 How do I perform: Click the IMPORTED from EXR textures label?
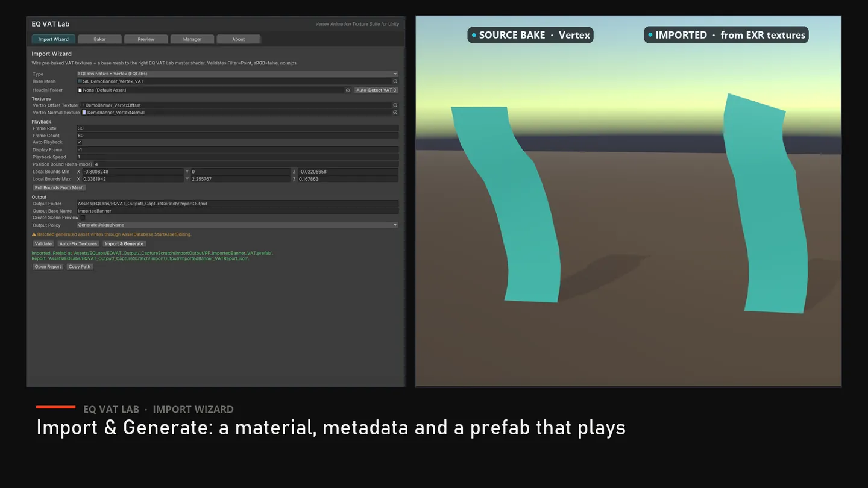click(726, 35)
